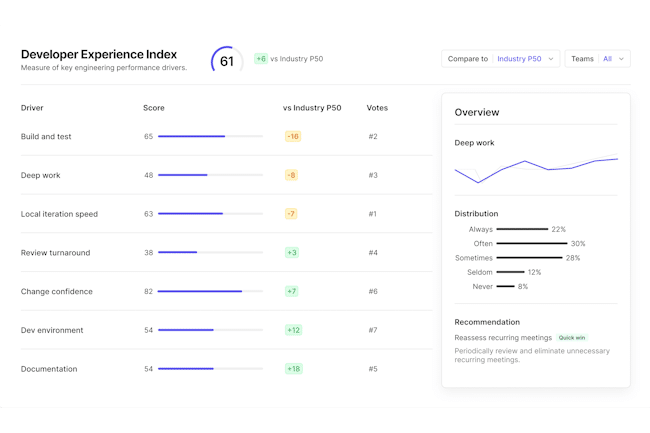Sort by the Score column header

(x=154, y=108)
